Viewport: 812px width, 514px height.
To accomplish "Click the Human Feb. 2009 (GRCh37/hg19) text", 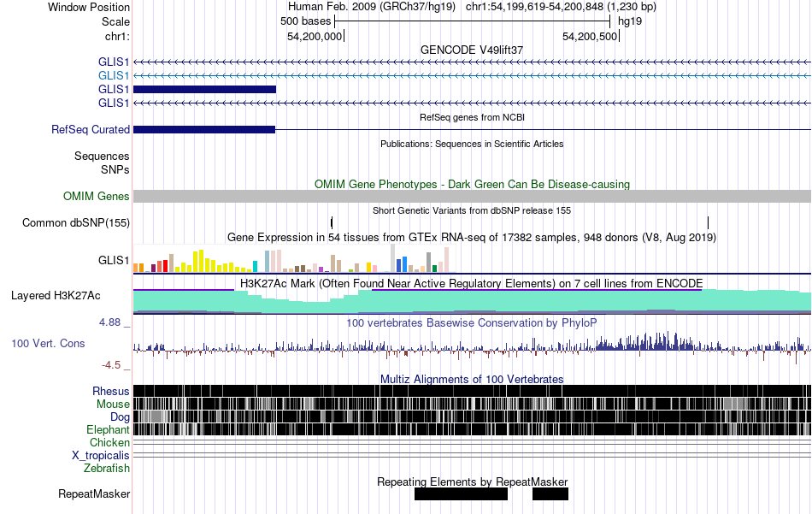I will click(372, 7).
